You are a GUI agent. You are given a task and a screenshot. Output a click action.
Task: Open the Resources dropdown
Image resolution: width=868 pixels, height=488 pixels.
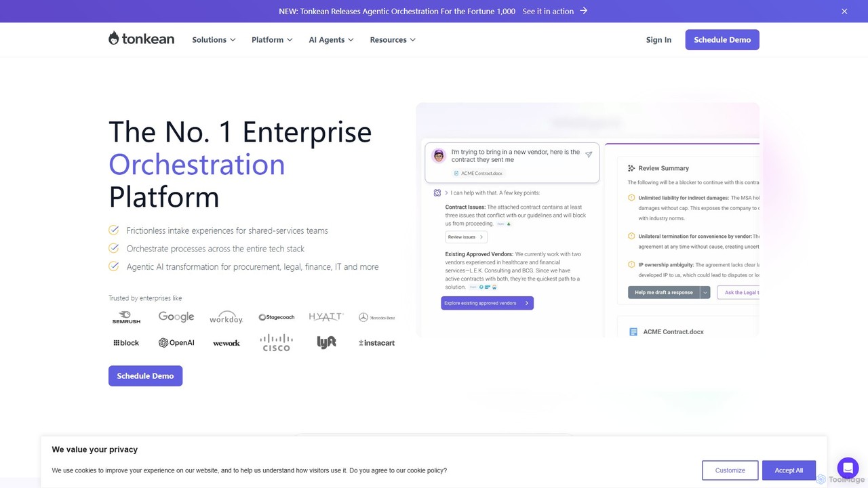click(393, 40)
